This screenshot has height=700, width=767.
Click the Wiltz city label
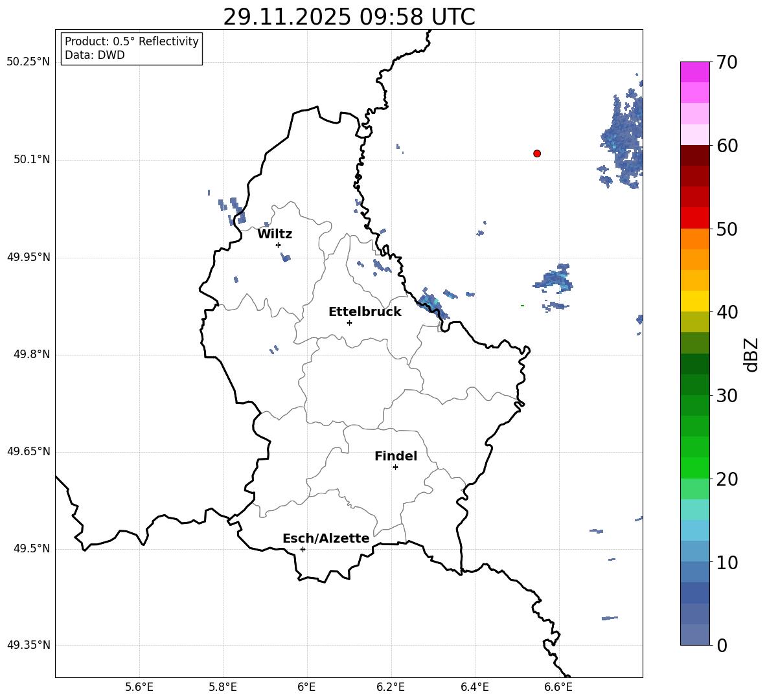[x=275, y=234]
